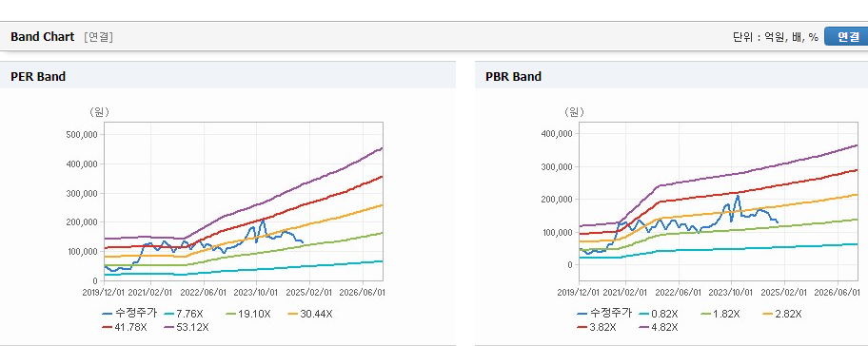Viewport: 868px width, 346px height.
Task: Click the (원) unit label on PER chart
Action: 100,112
